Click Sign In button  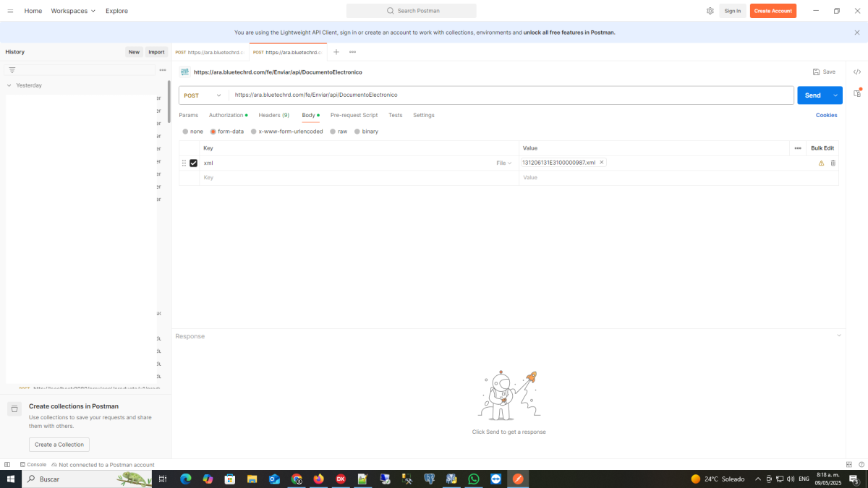733,11
